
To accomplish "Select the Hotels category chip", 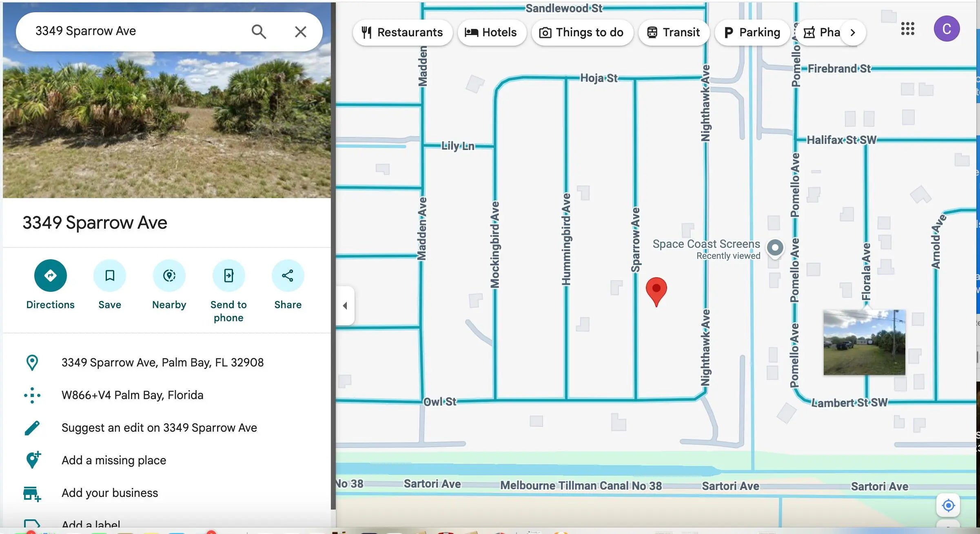I will click(x=491, y=32).
